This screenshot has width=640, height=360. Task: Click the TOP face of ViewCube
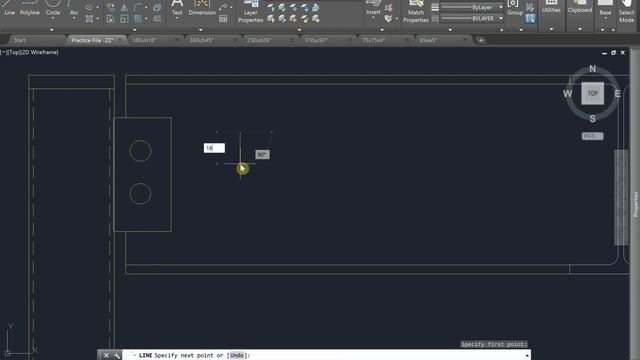pos(592,93)
